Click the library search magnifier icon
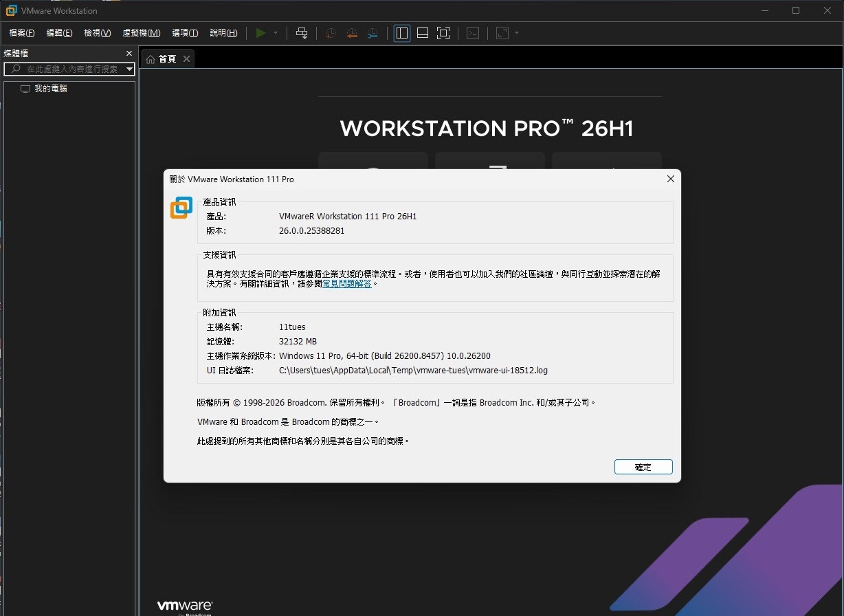 tap(16, 69)
